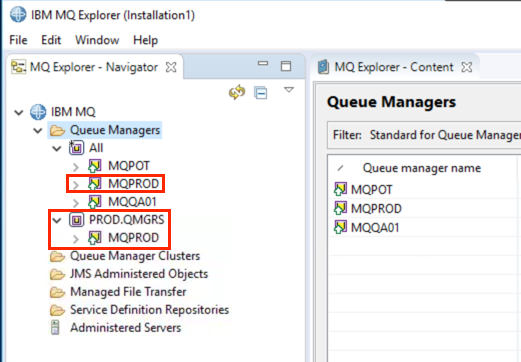Close the MQ Explorer - Navigator tab
The image size is (521, 362).
click(171, 67)
